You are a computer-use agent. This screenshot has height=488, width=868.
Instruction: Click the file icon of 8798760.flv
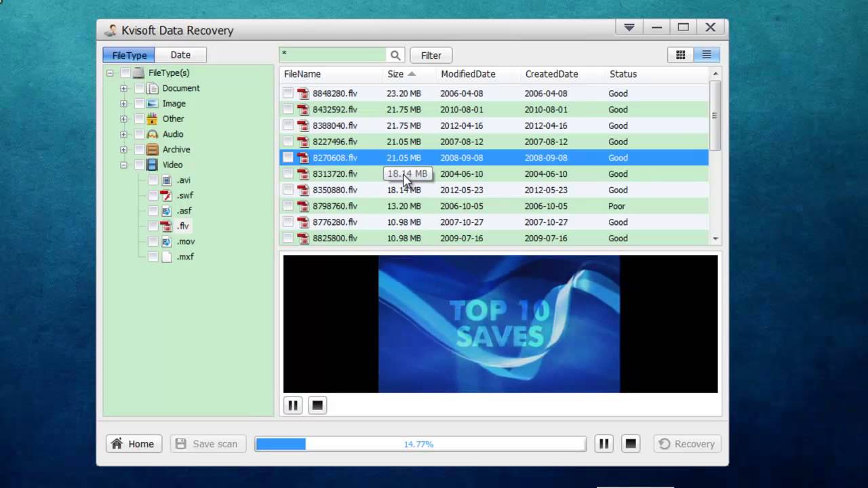pyautogui.click(x=303, y=206)
